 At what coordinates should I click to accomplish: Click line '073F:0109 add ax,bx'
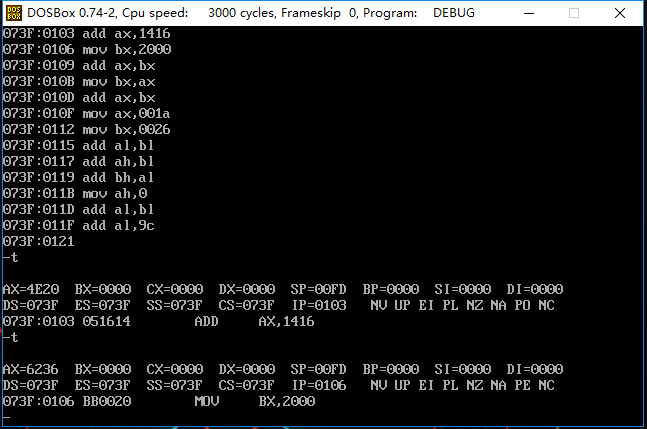point(79,66)
